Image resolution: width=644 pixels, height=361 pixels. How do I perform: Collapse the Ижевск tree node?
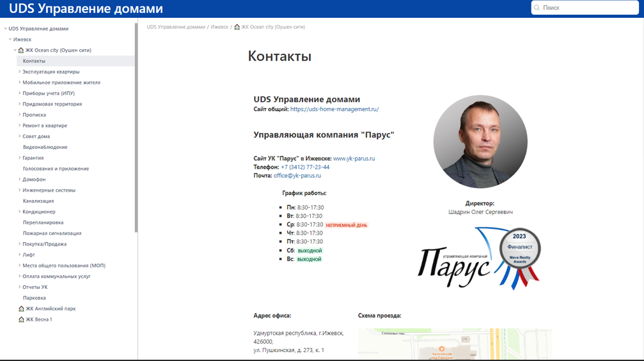(x=10, y=40)
